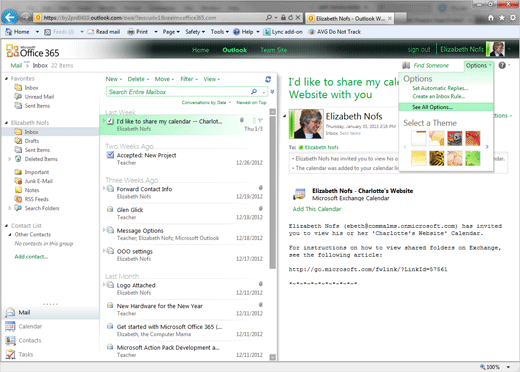
Task: Click the Mail breadcrumb link
Action: click(16, 65)
